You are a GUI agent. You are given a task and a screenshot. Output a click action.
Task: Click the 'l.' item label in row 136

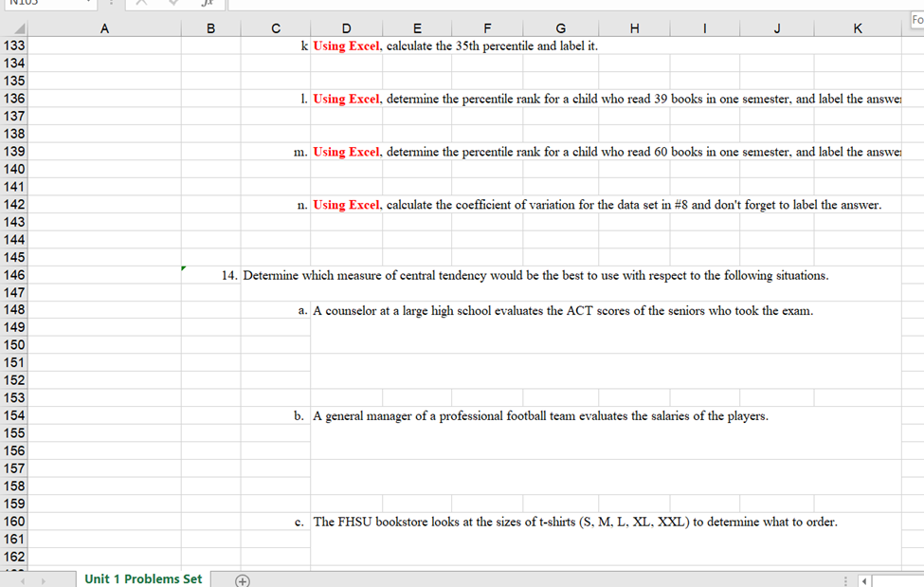[304, 100]
